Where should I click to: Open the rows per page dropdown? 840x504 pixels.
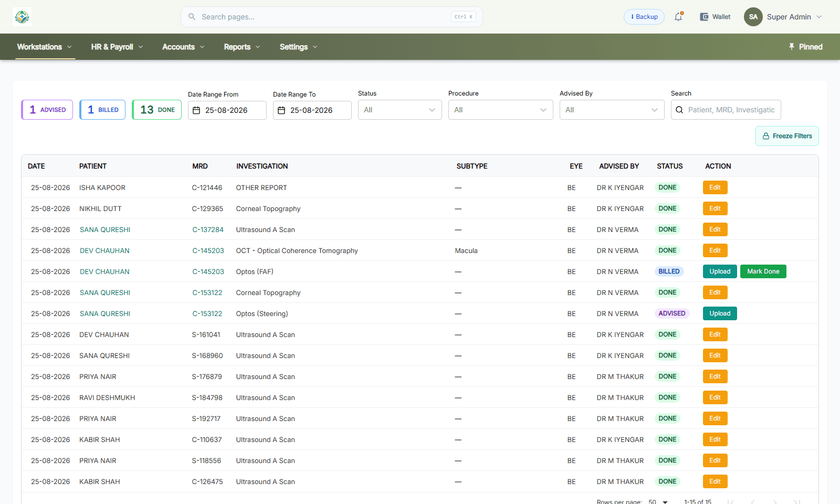tap(658, 501)
